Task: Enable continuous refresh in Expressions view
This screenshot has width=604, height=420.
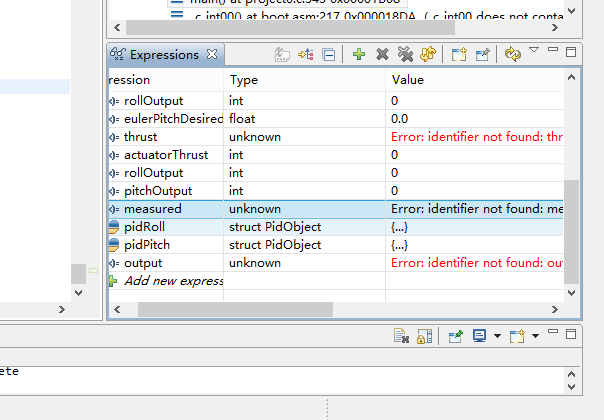Action: coord(513,54)
